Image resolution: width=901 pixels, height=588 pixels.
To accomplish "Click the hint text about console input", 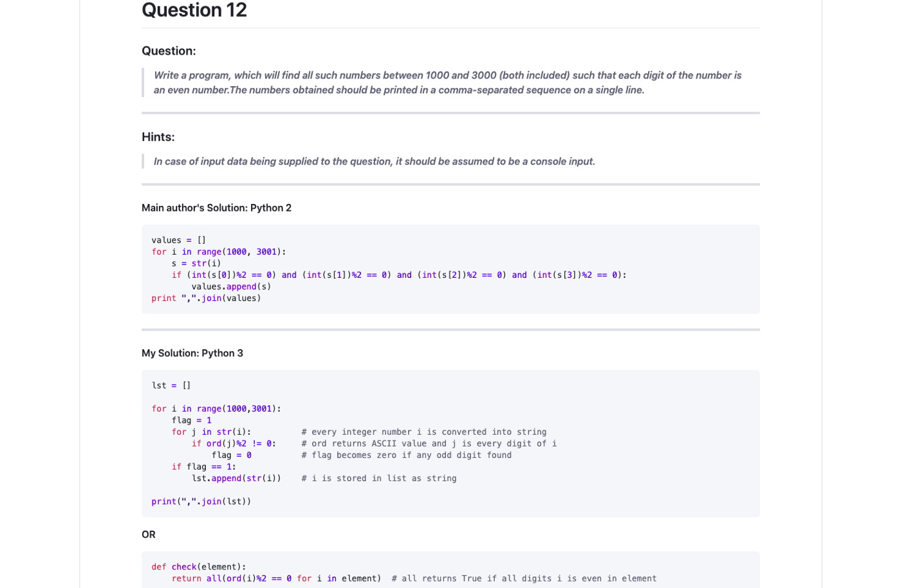I will point(374,161).
